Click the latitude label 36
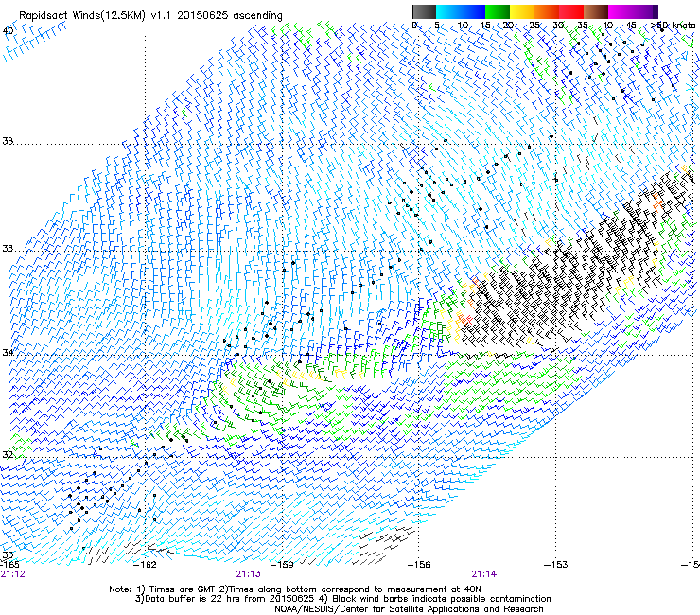Image resolution: width=700 pixels, height=615 pixels. pyautogui.click(x=8, y=248)
